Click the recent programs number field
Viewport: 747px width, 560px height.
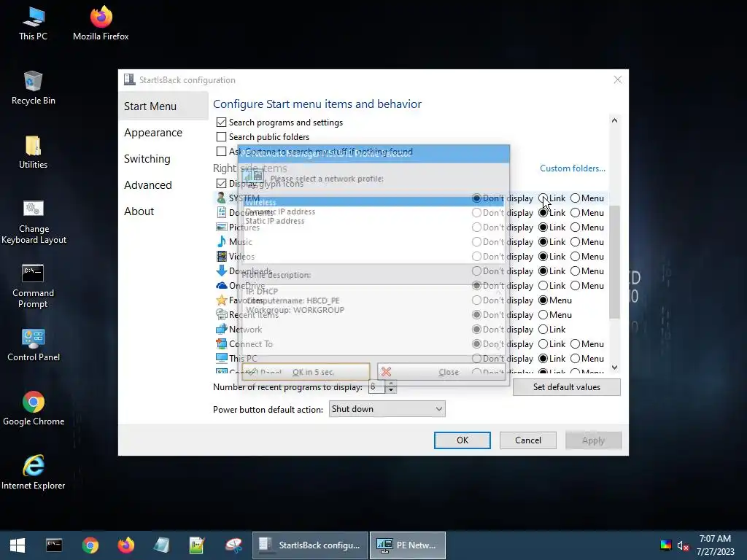(377, 387)
